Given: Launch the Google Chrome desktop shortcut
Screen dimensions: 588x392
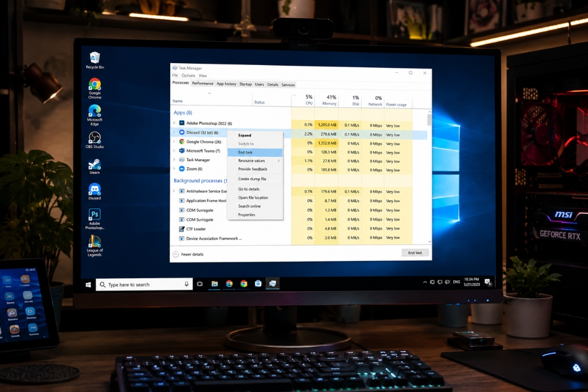Looking at the screenshot, I should pos(95,89).
